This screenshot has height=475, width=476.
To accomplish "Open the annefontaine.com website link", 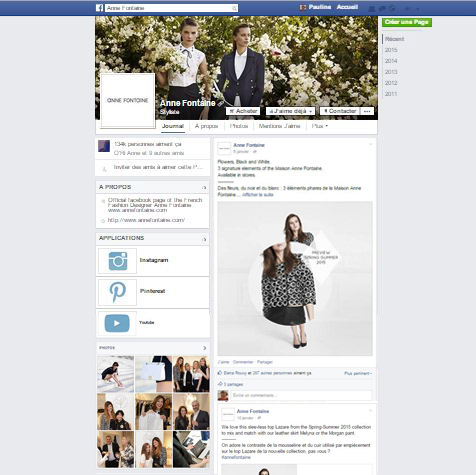I will 146,220.
